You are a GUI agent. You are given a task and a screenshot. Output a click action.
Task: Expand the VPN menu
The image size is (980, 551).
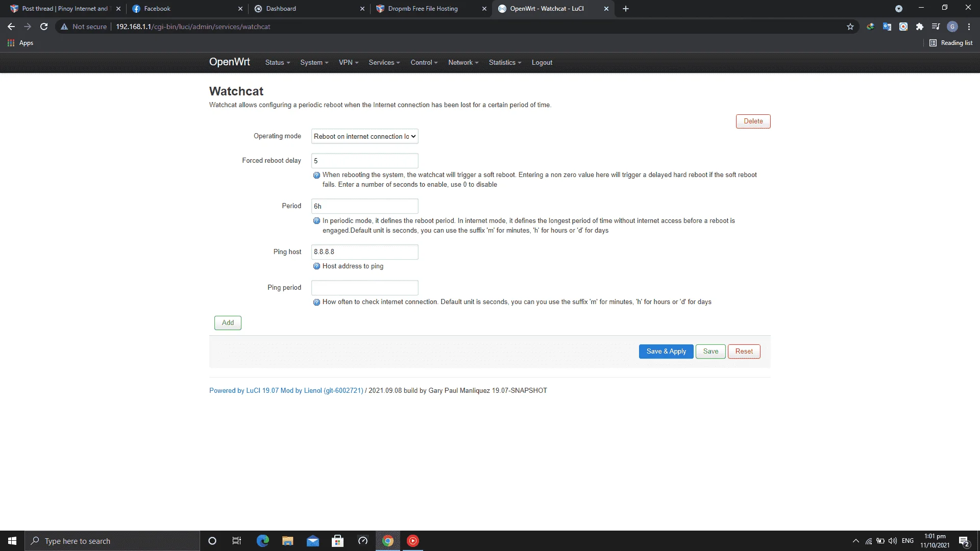coord(349,63)
